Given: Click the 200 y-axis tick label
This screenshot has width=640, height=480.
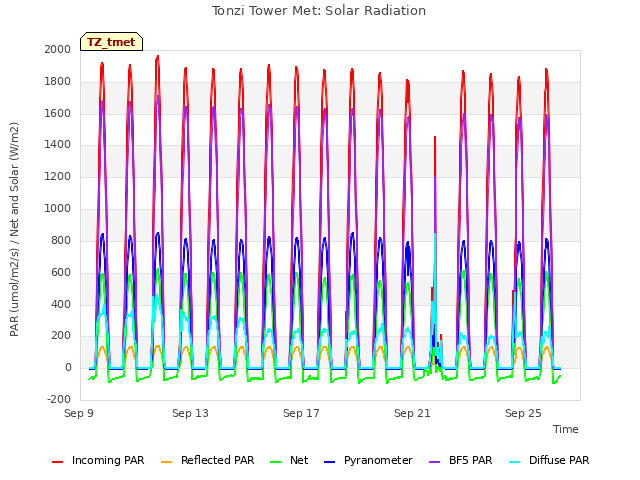Looking at the screenshot, I should tap(61, 336).
